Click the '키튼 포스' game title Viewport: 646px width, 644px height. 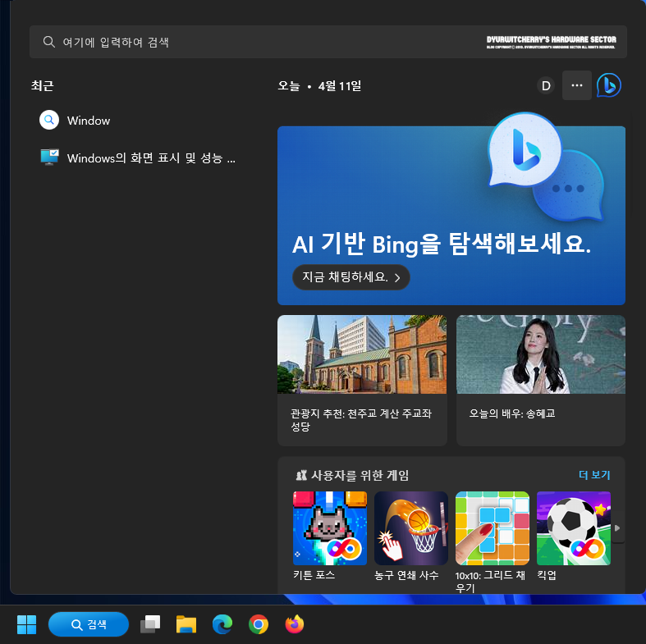point(314,575)
